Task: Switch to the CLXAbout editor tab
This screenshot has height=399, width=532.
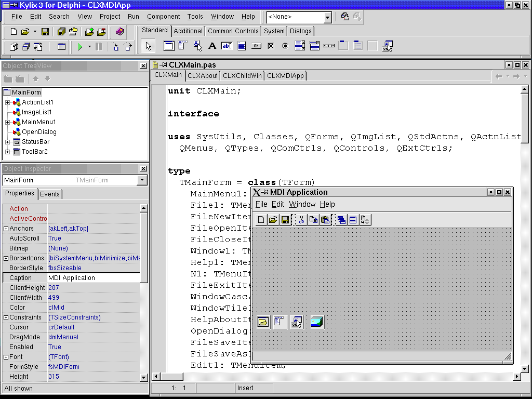Action: [203, 76]
